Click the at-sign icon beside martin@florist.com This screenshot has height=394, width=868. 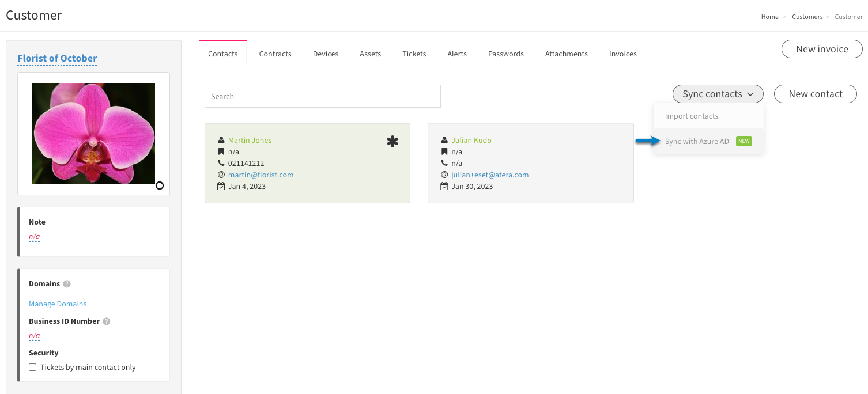click(221, 175)
